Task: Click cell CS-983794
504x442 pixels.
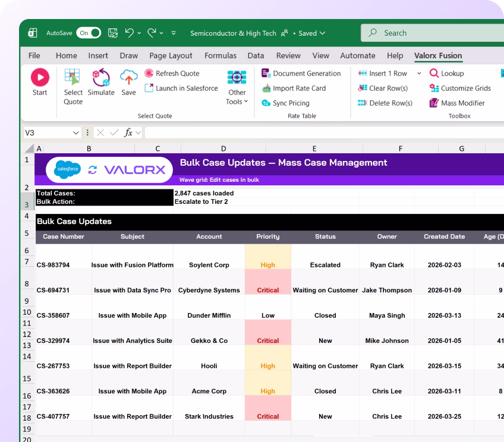Action: coord(64,257)
